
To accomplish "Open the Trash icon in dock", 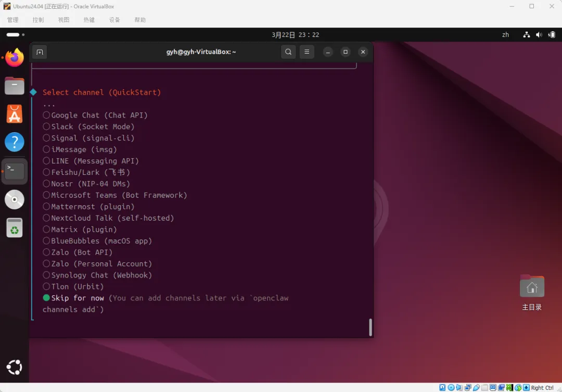I will (15, 227).
